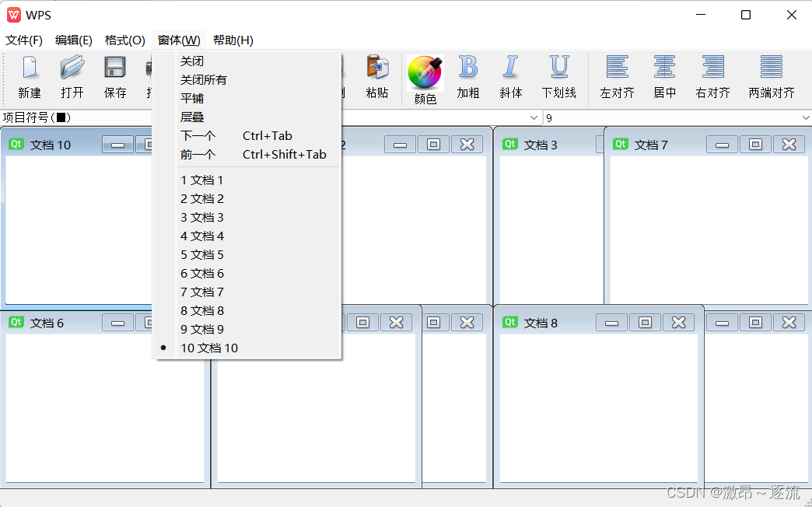
Task: Create a new document with 新建 icon
Action: tap(29, 78)
